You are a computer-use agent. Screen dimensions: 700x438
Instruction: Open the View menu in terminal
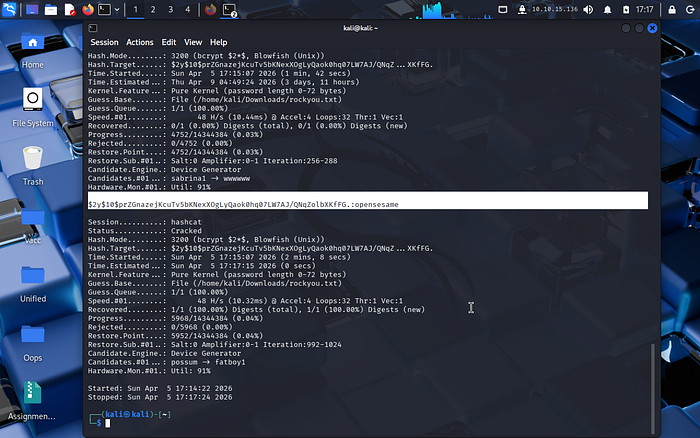point(193,42)
